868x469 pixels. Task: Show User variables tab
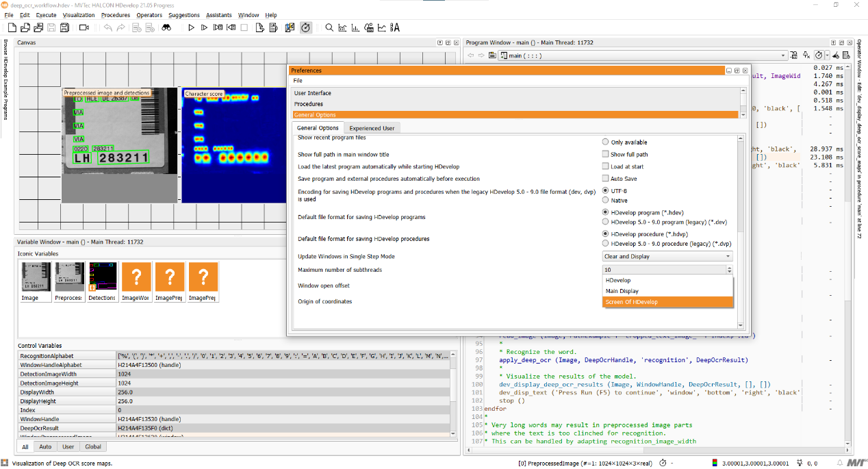click(68, 447)
